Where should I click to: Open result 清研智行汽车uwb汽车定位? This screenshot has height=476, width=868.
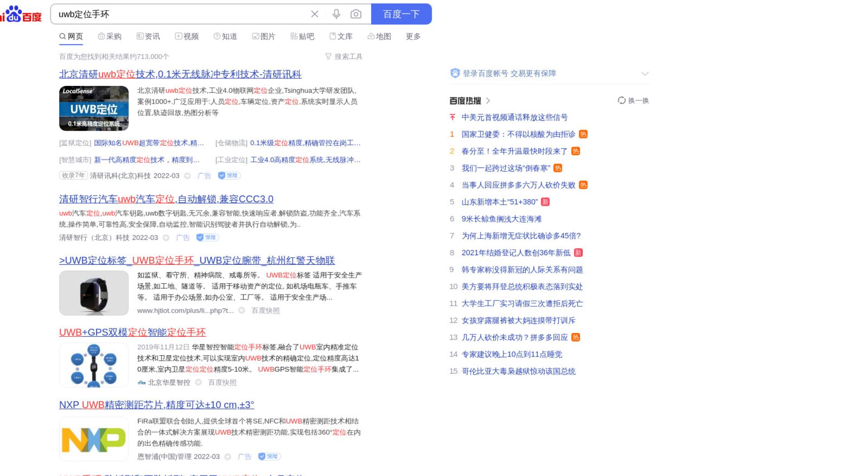166,199
